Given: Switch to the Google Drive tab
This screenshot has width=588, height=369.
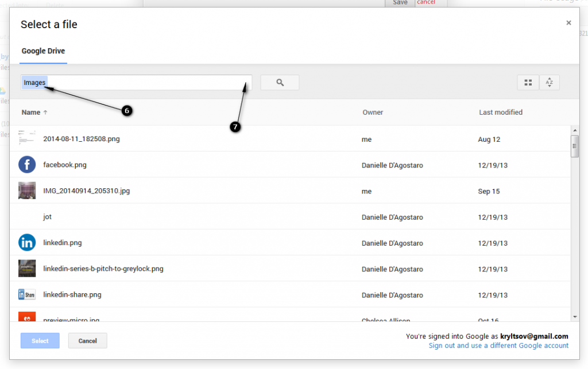Looking at the screenshot, I should [x=42, y=51].
